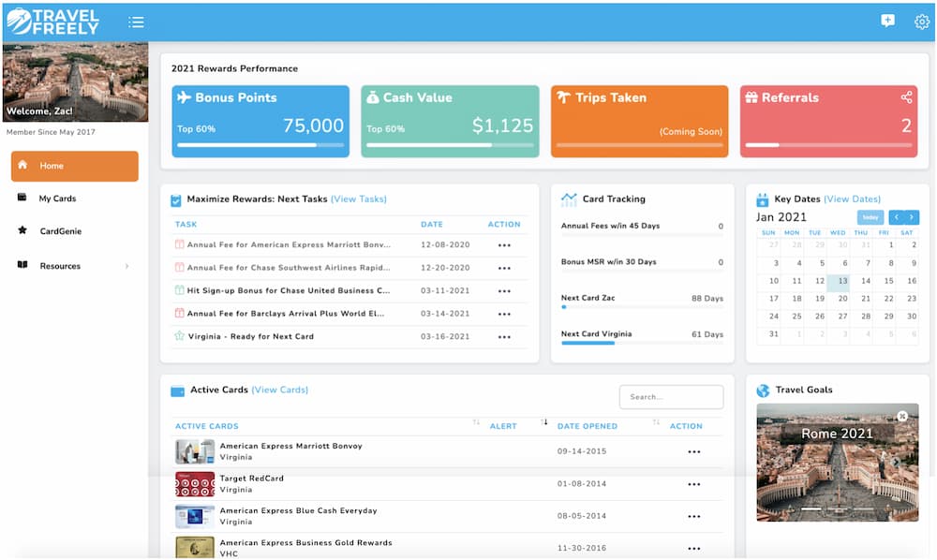Open the View Tasks link
The height and width of the screenshot is (560, 937).
tap(359, 199)
